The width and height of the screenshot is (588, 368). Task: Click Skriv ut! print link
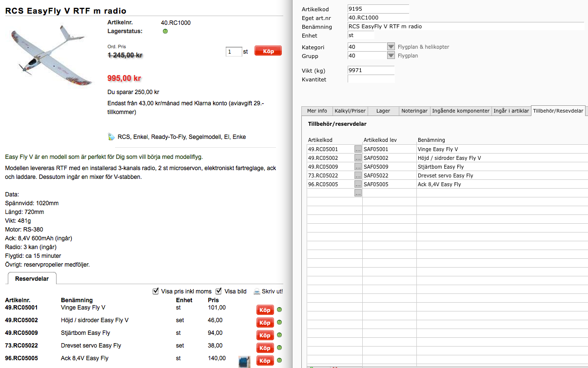pos(272,291)
